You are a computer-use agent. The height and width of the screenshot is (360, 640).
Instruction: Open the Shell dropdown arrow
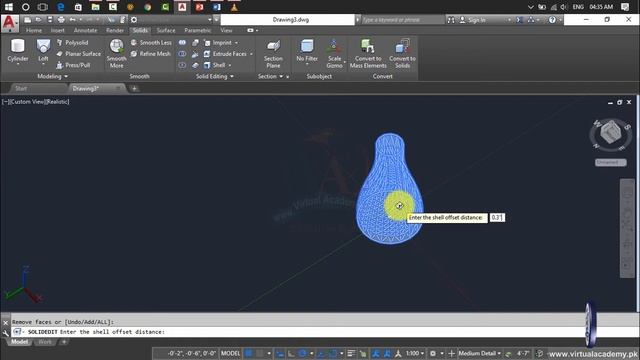tap(230, 65)
